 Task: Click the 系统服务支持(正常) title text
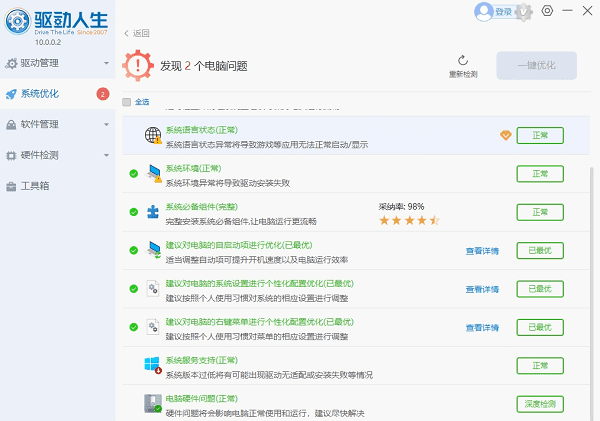[x=202, y=360]
